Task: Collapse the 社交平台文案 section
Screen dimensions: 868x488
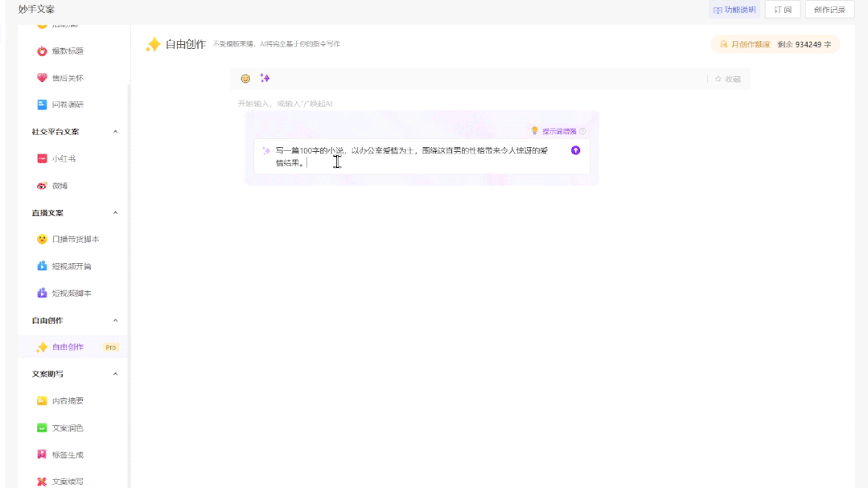Action: pos(117,131)
